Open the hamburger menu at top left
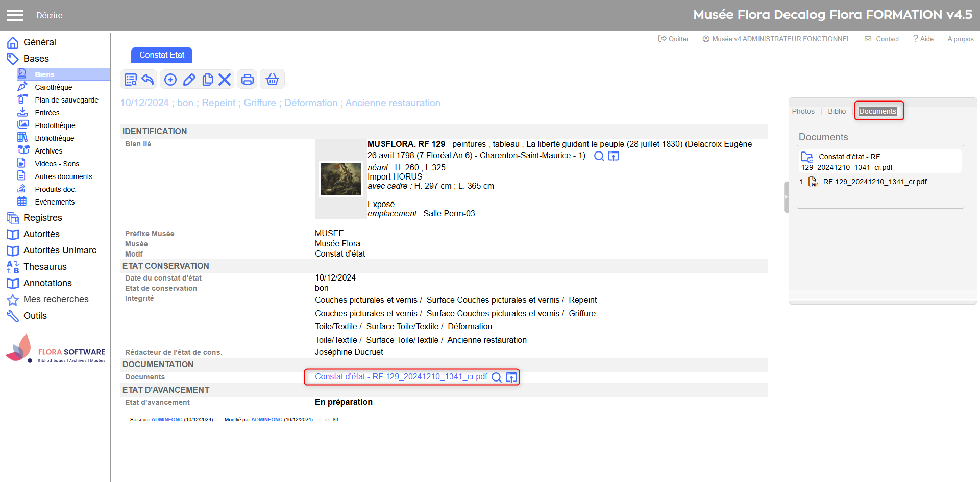Screen dimensions: 980x482 click(15, 15)
